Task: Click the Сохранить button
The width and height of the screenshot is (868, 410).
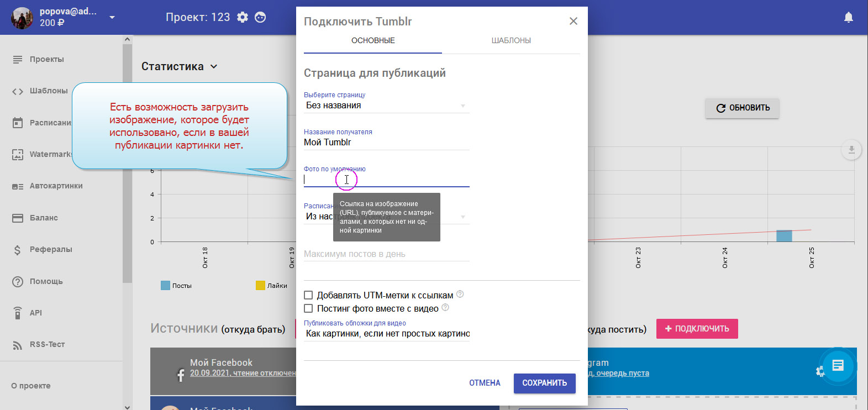Action: (x=544, y=383)
